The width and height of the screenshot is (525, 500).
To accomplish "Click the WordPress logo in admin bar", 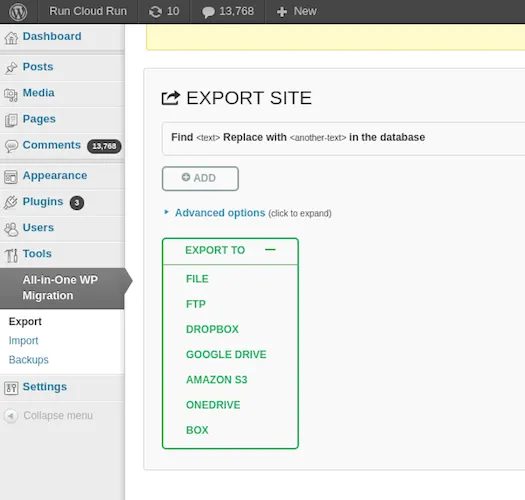I will [x=18, y=11].
